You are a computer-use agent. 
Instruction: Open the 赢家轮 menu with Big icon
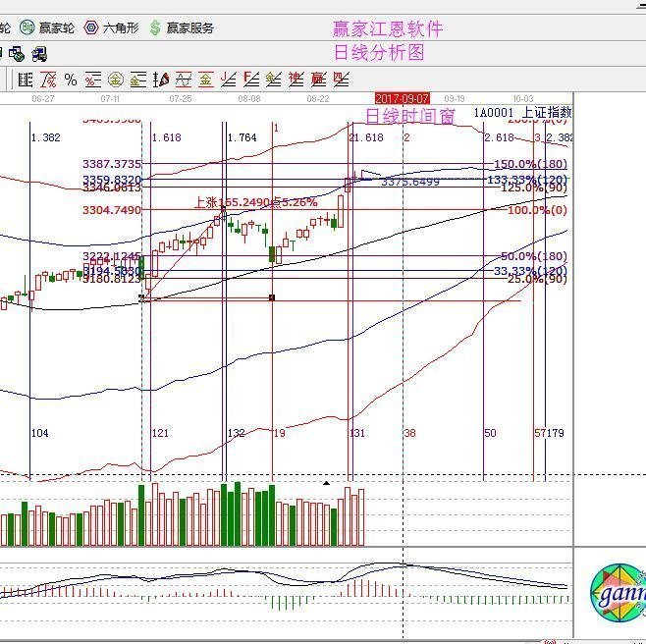click(47, 28)
